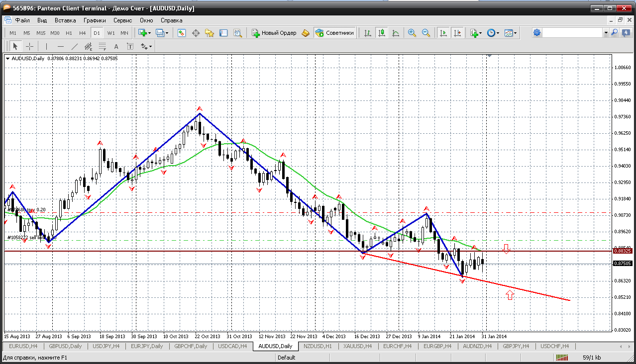Draw a vertical line tool
The height and width of the screenshot is (364, 636).
point(46,46)
